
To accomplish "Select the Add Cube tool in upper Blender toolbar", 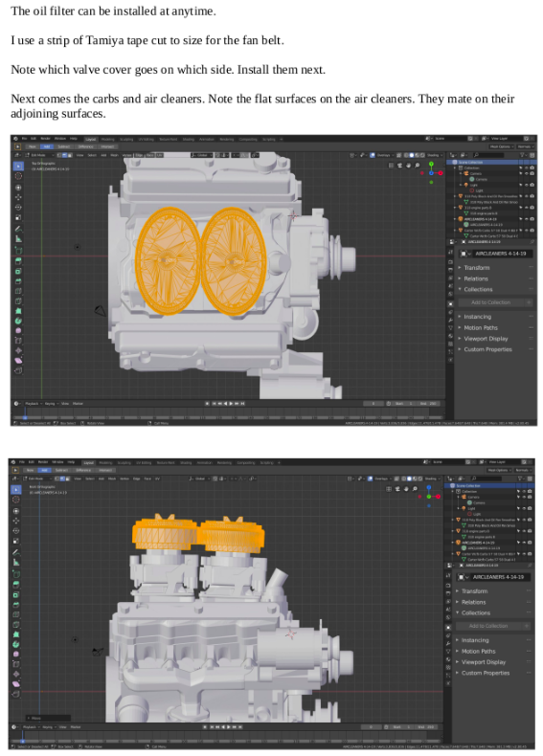I will click(x=18, y=250).
